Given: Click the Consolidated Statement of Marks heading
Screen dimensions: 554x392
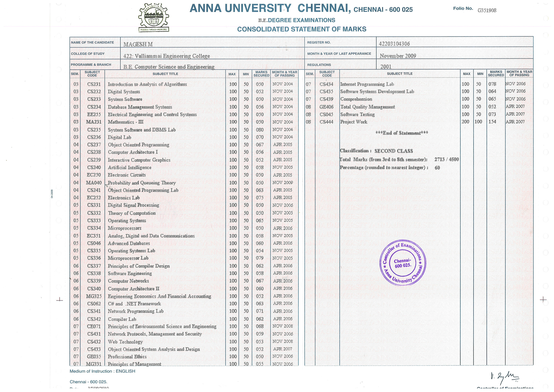Looking at the screenshot, I should click(x=302, y=29).
